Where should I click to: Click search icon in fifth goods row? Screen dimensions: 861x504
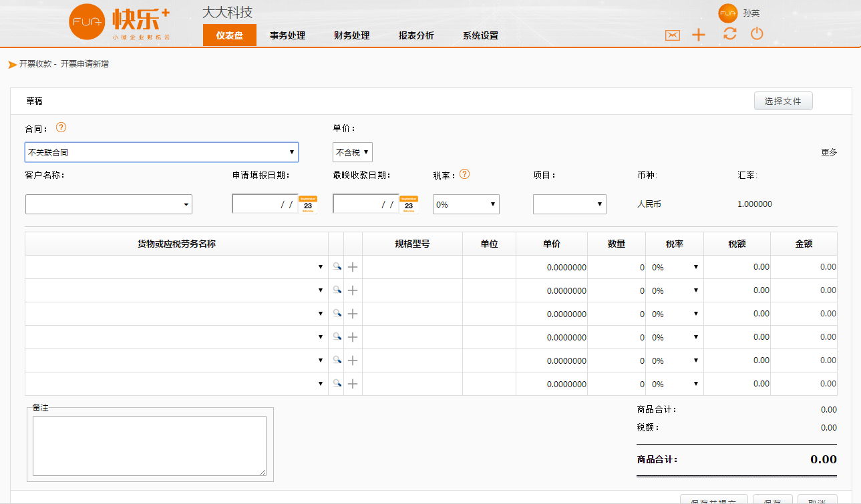(x=337, y=360)
